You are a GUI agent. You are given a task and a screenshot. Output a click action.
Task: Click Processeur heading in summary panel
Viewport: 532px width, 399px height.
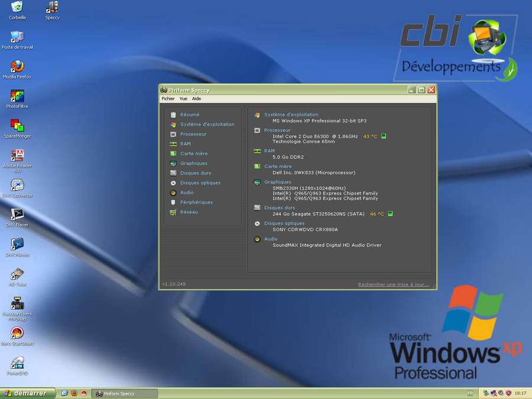pos(277,130)
